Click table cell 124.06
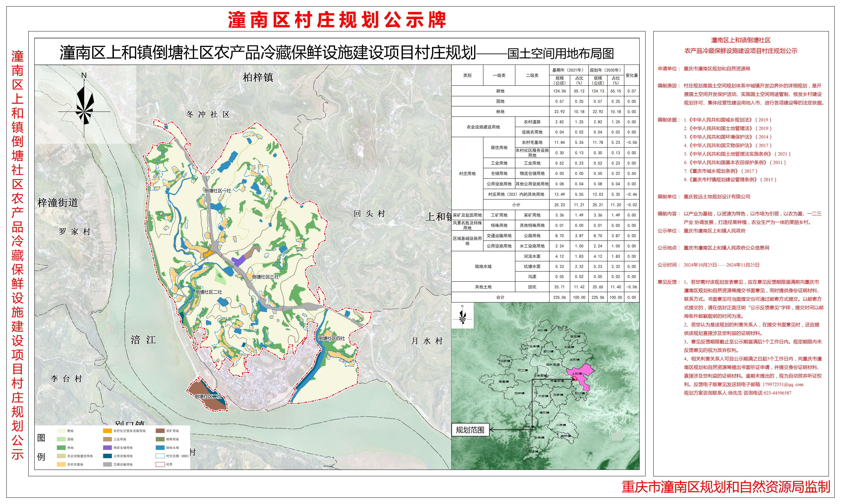Viewport: 841px width, 504px height. tap(560, 91)
